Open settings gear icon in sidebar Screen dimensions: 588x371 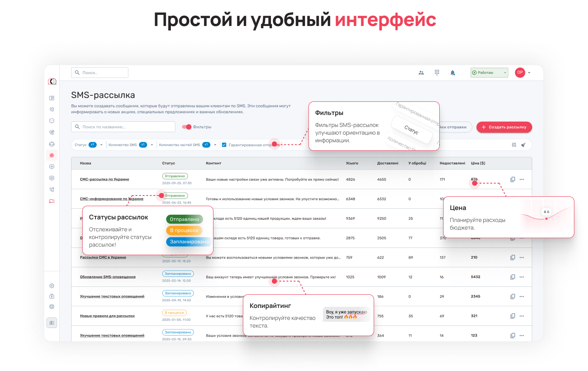click(52, 286)
